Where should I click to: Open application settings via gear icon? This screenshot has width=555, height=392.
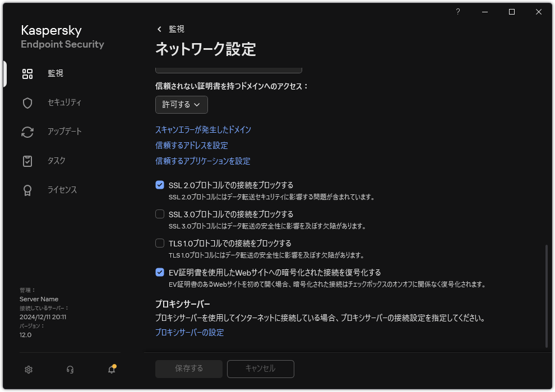point(28,370)
